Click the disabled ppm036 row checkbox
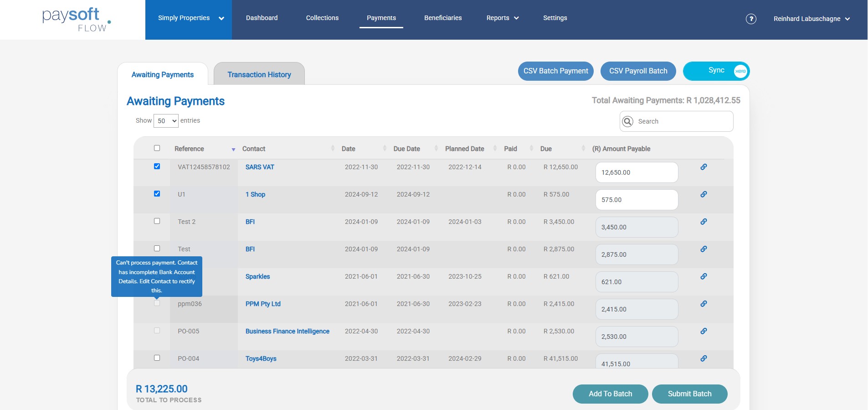The height and width of the screenshot is (410, 868). (157, 303)
